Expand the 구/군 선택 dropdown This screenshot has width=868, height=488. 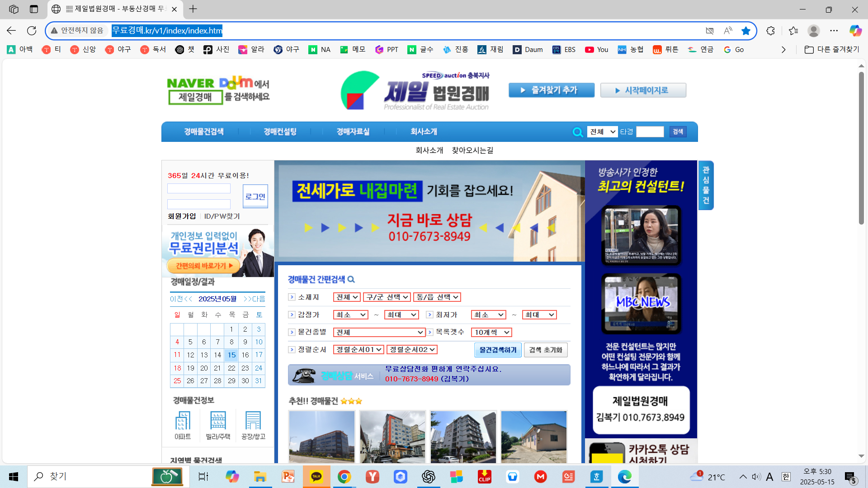tap(387, 297)
